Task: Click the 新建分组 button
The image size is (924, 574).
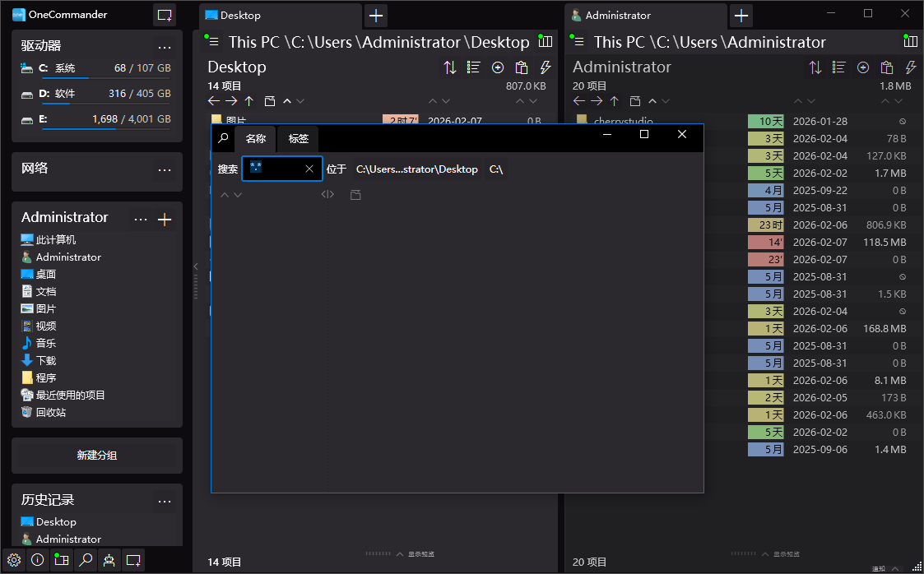Action: coord(97,455)
